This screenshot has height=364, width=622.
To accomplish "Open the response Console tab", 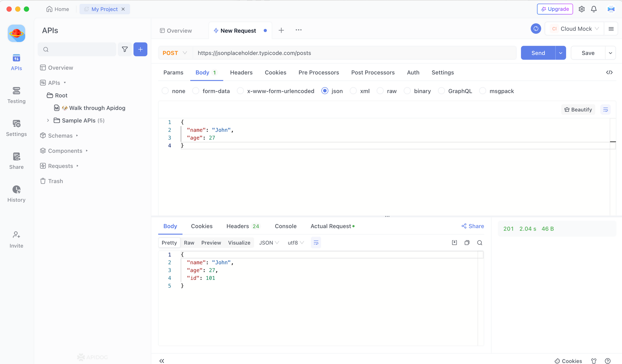I will [x=285, y=226].
